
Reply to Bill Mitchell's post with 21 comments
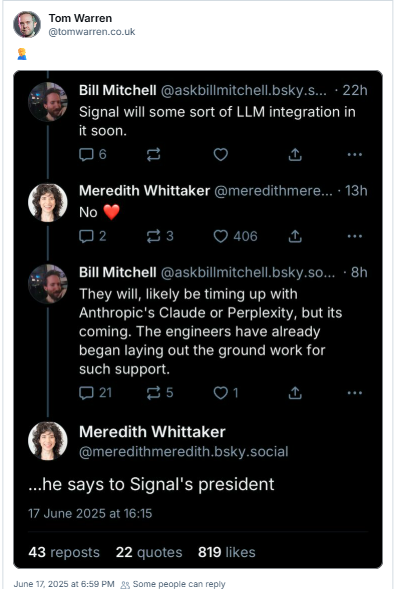95,393
